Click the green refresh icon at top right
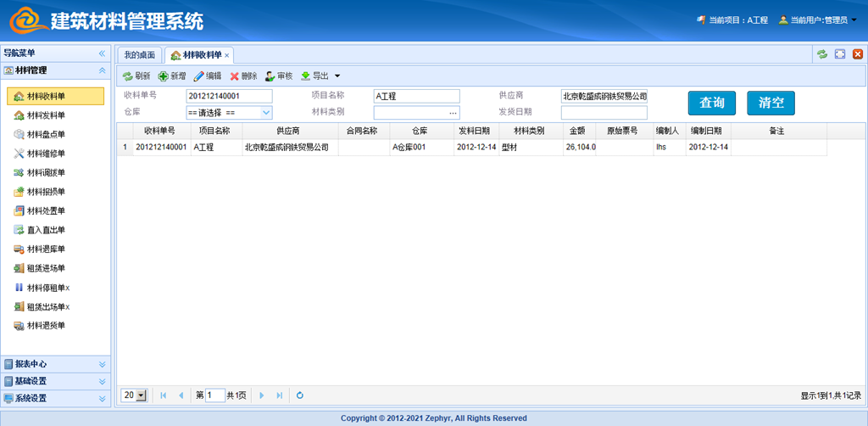The height and width of the screenshot is (426, 868). tap(822, 53)
